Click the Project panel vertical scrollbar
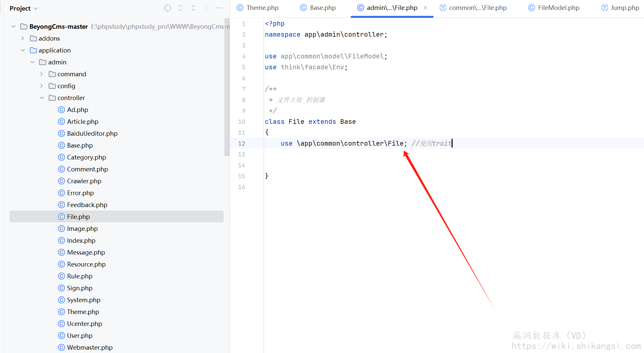The height and width of the screenshot is (353, 644). point(227,88)
